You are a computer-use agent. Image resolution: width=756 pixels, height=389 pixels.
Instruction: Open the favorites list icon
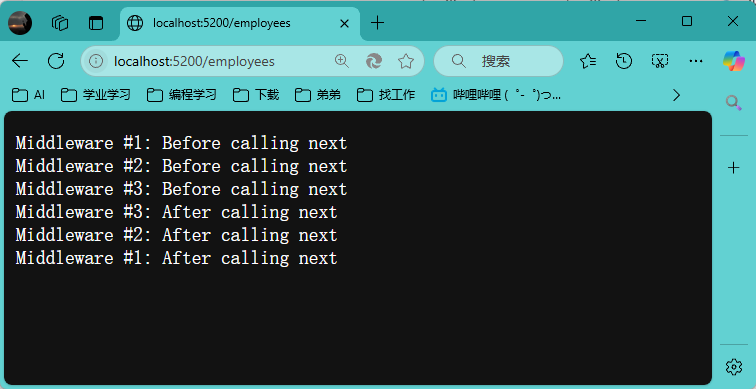tap(588, 61)
